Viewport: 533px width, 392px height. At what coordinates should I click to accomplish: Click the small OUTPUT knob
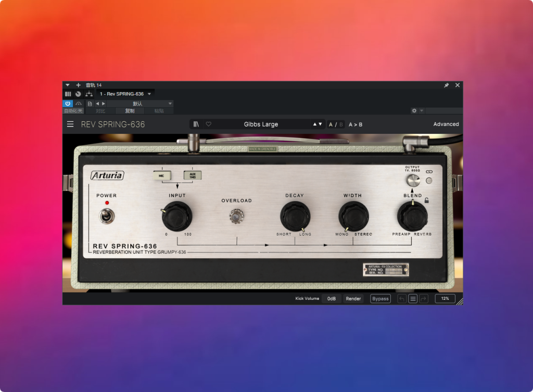tap(413, 180)
